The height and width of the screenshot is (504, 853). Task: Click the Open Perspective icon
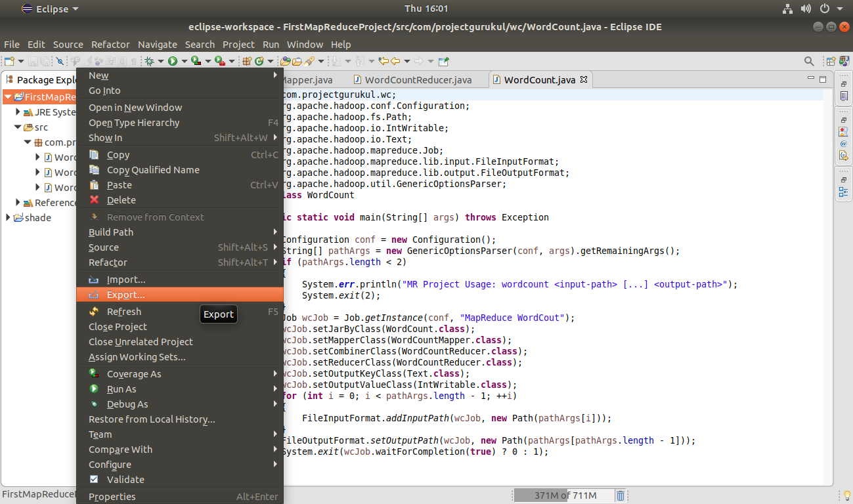830,61
